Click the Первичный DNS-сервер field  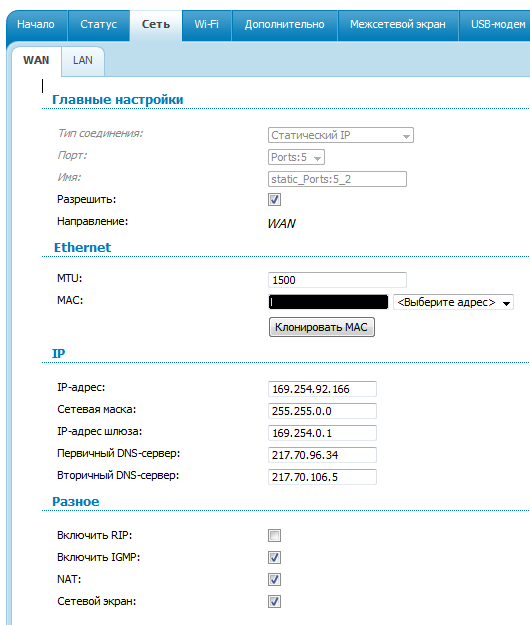322,455
